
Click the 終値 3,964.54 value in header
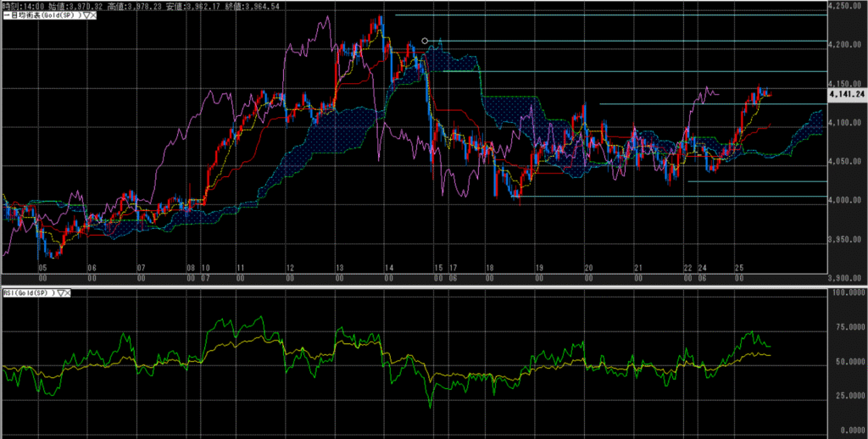(277, 6)
